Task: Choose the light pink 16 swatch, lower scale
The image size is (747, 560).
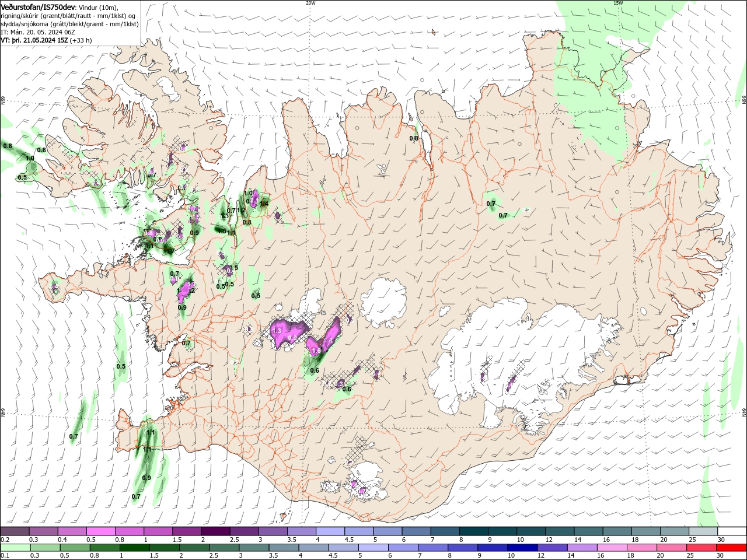Action: point(611,548)
